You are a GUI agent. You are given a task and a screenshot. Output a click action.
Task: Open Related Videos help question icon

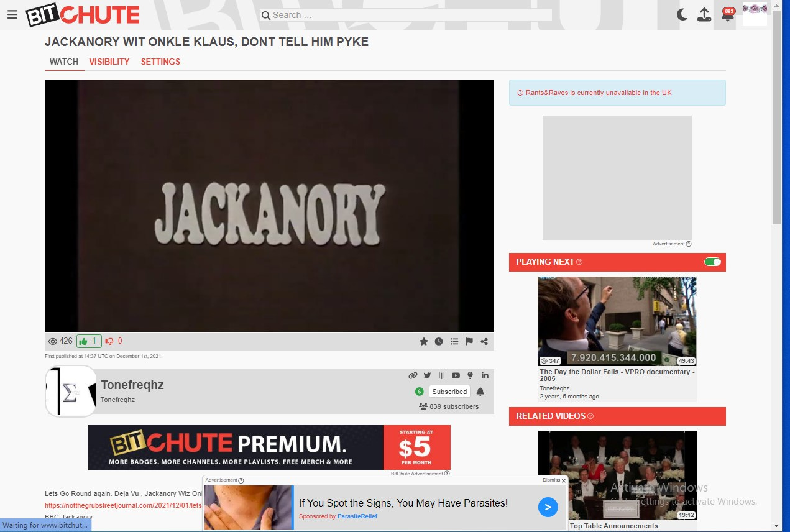point(590,416)
